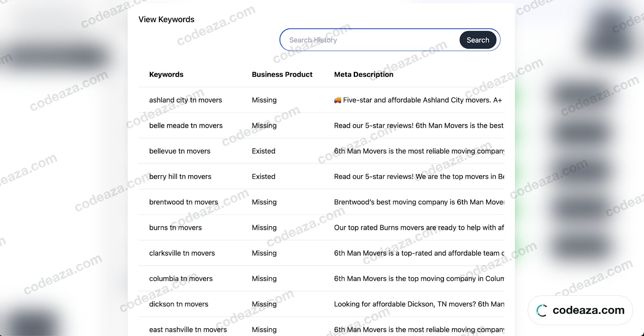Click Missing status for burns row
The width and height of the screenshot is (644, 336).
click(264, 227)
